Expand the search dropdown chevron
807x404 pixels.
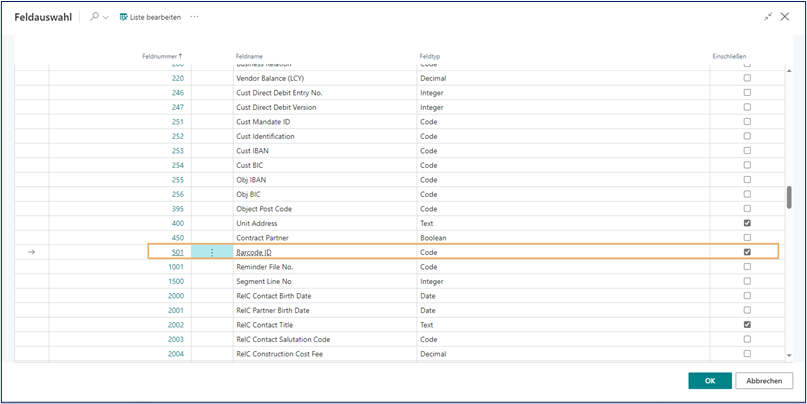(106, 17)
